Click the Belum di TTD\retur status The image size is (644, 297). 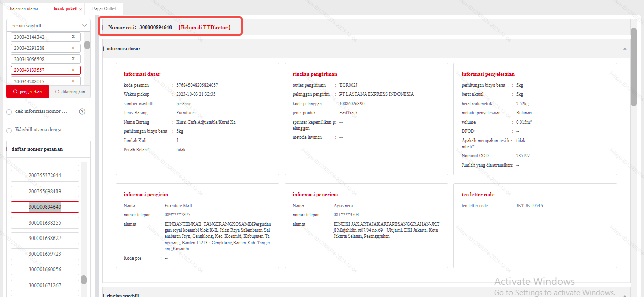tap(204, 27)
